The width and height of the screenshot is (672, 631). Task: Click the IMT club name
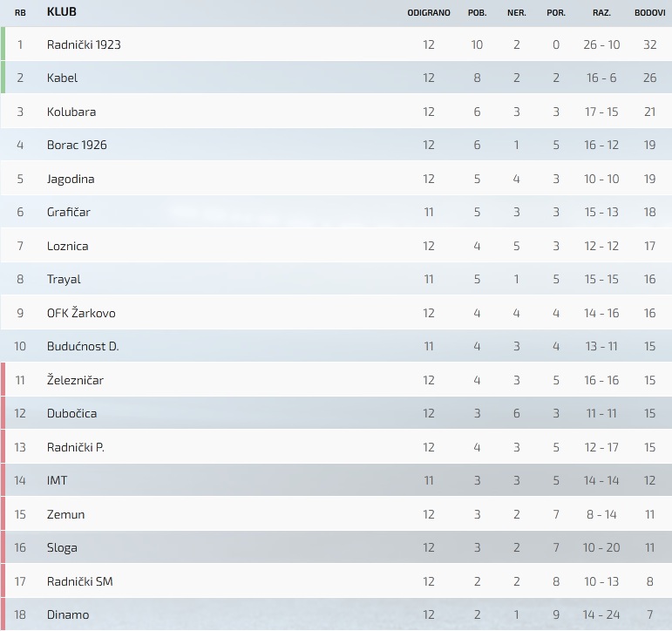point(58,480)
